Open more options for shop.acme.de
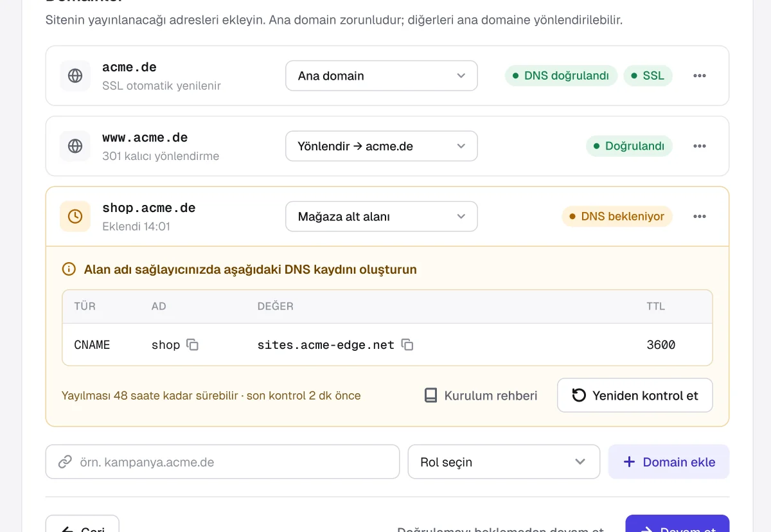771x532 pixels. click(700, 217)
